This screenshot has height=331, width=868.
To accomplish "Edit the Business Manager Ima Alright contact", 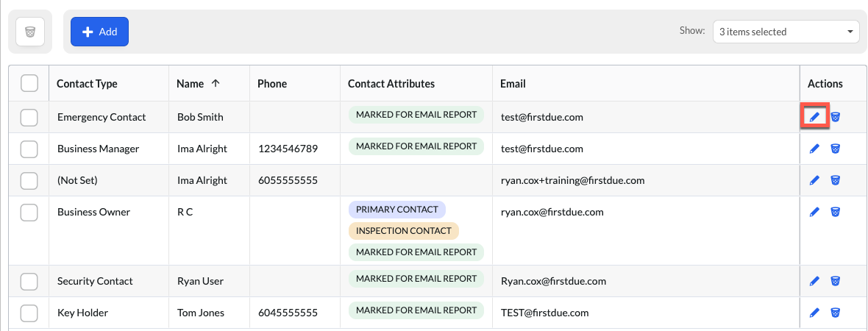I will (x=814, y=149).
